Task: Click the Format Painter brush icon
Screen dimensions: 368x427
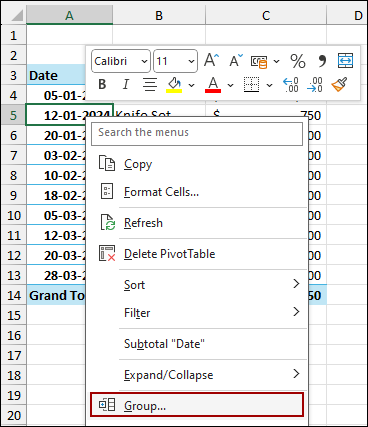Action: pyautogui.click(x=339, y=84)
